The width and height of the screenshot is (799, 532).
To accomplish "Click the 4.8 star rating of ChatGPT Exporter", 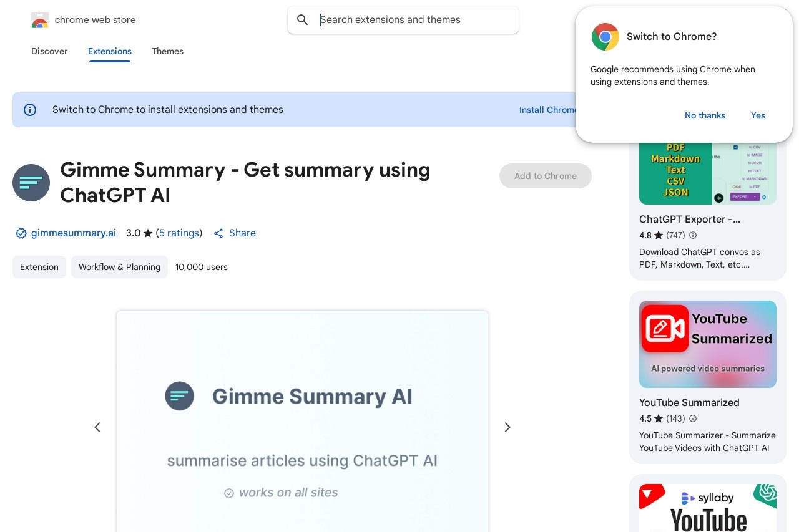I will point(650,235).
